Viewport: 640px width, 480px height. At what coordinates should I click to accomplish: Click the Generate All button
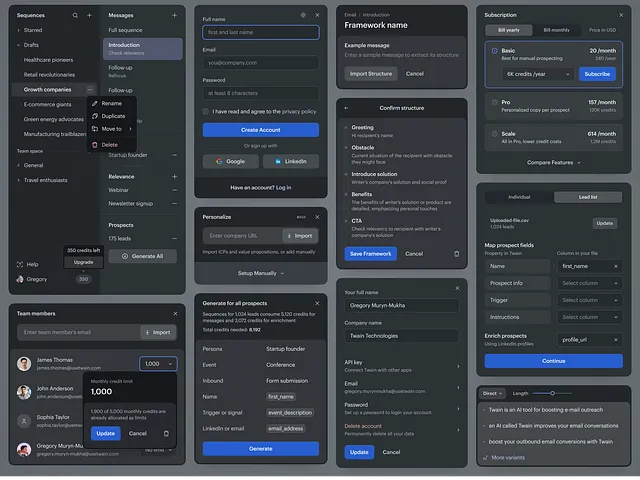145,256
